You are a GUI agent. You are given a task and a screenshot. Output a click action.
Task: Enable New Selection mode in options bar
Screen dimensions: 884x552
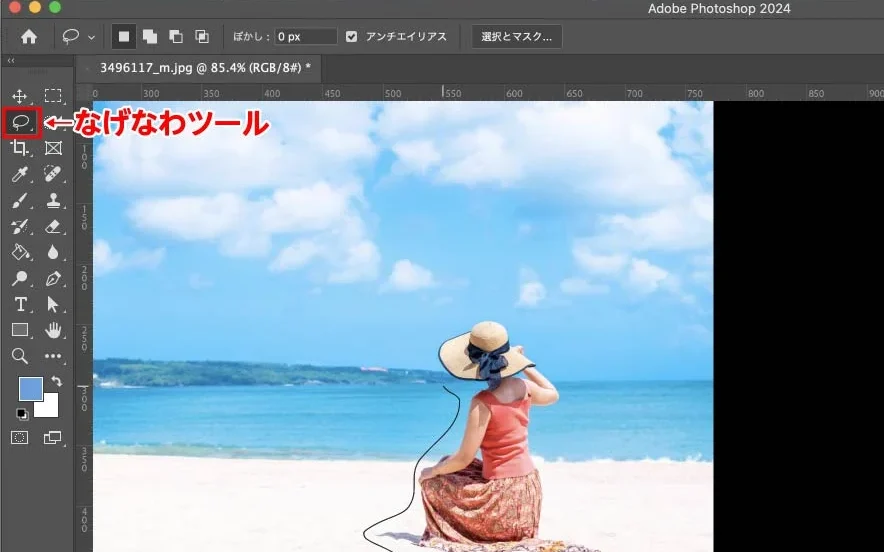point(125,37)
